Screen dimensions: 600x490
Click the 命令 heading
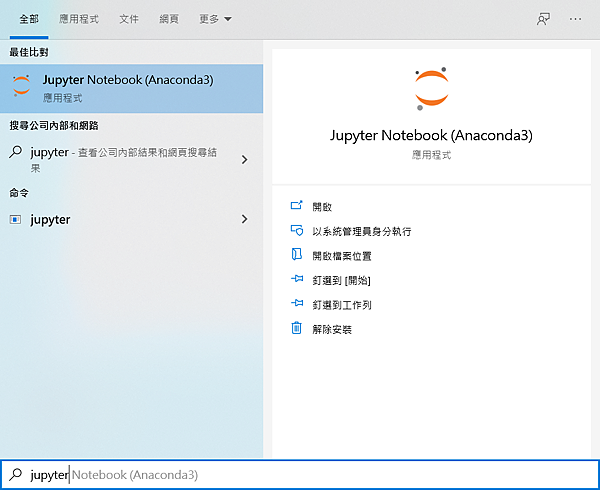click(19, 193)
